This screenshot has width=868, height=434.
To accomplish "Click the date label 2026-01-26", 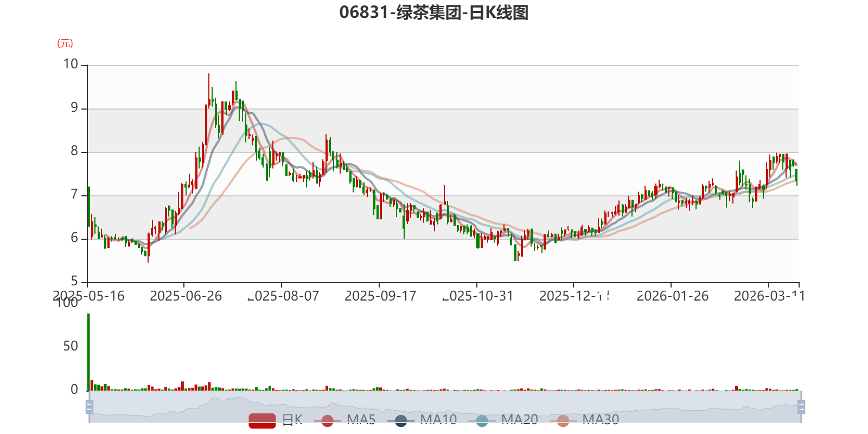I will coord(673,296).
